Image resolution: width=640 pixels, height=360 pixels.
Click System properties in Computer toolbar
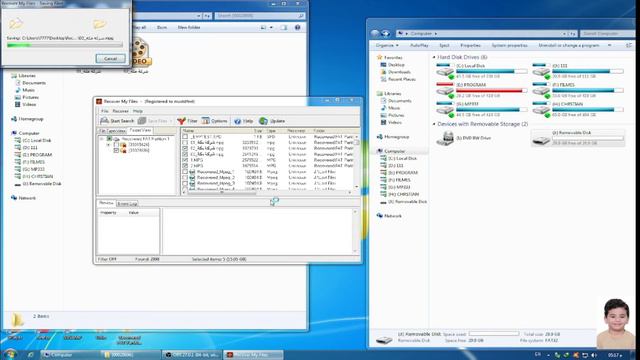pyautogui.click(x=509, y=45)
